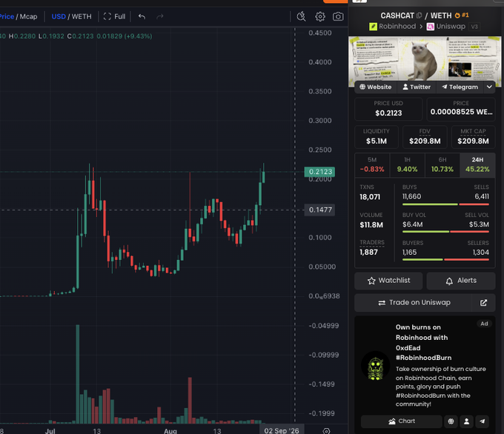Open the ad's Telegram plane icon

[483, 421]
